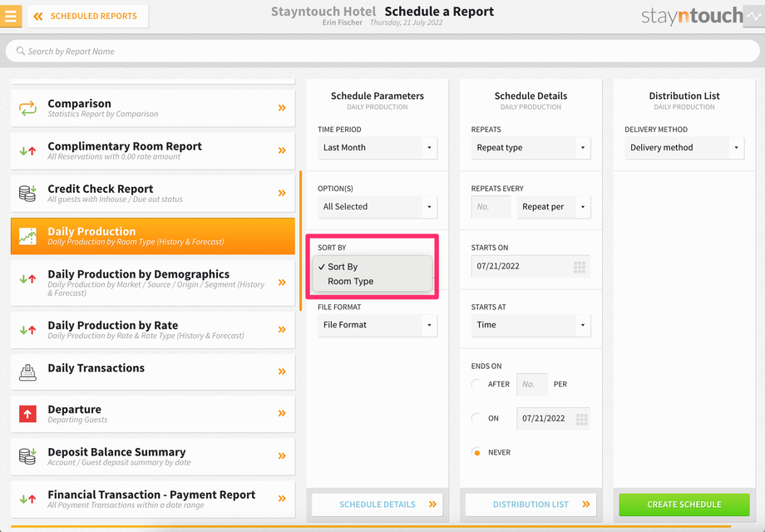Click chevron on Daily Production by Rate

point(282,330)
